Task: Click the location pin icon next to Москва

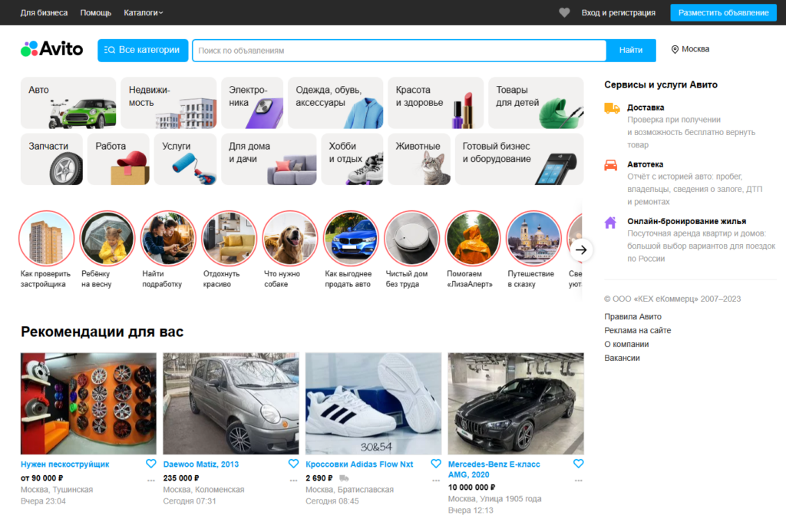Action: [675, 50]
